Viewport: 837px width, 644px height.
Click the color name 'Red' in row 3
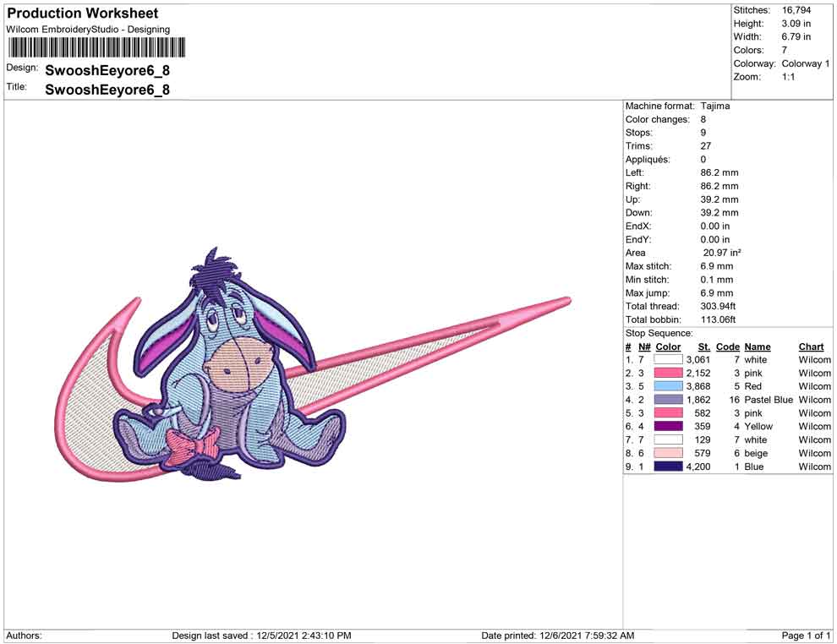tap(753, 386)
